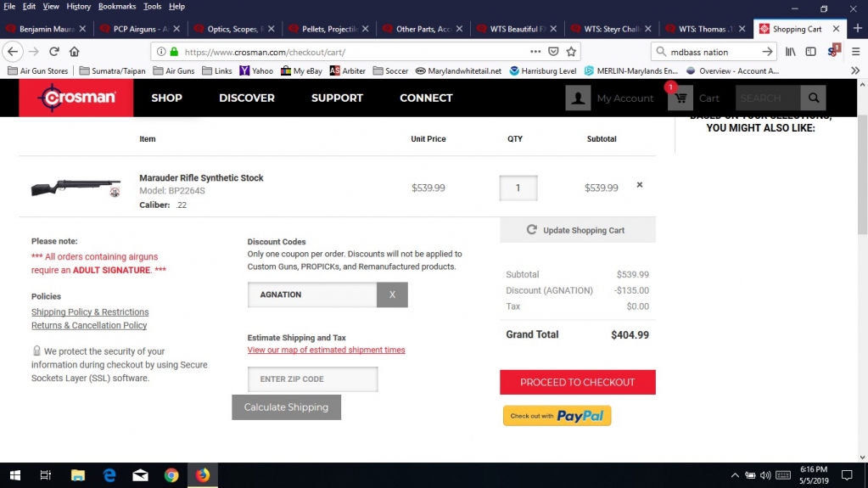This screenshot has height=488, width=868.
Task: Open My Account profile icon
Action: (578, 98)
